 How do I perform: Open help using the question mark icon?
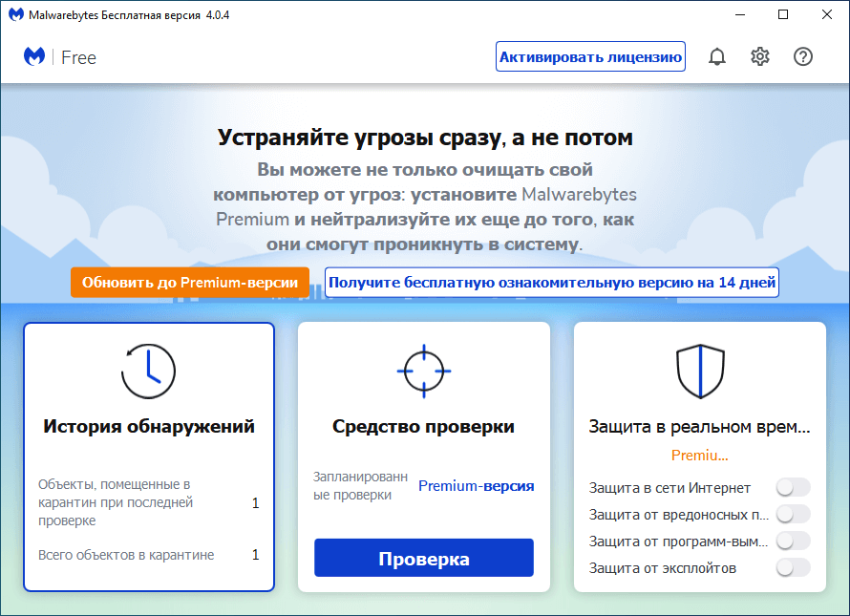803,56
